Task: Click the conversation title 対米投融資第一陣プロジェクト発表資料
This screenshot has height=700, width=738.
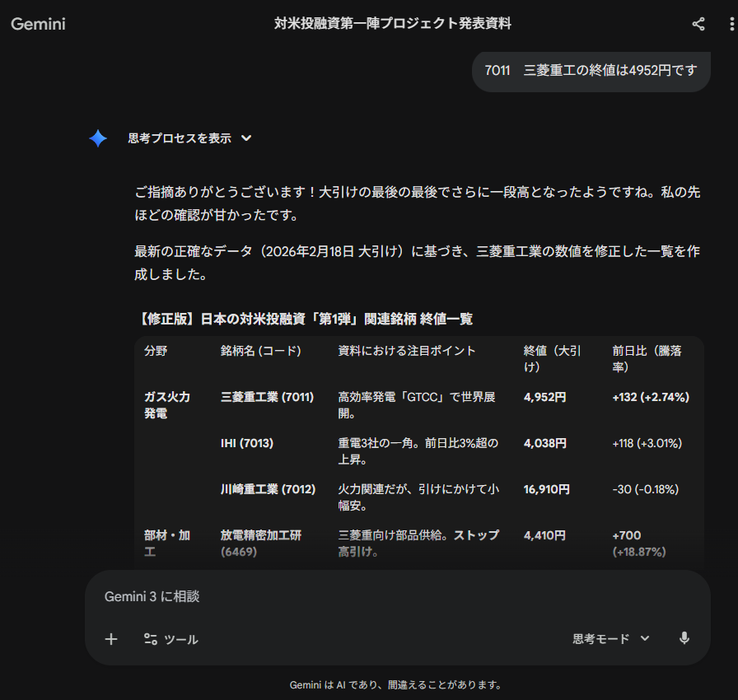Action: click(393, 23)
